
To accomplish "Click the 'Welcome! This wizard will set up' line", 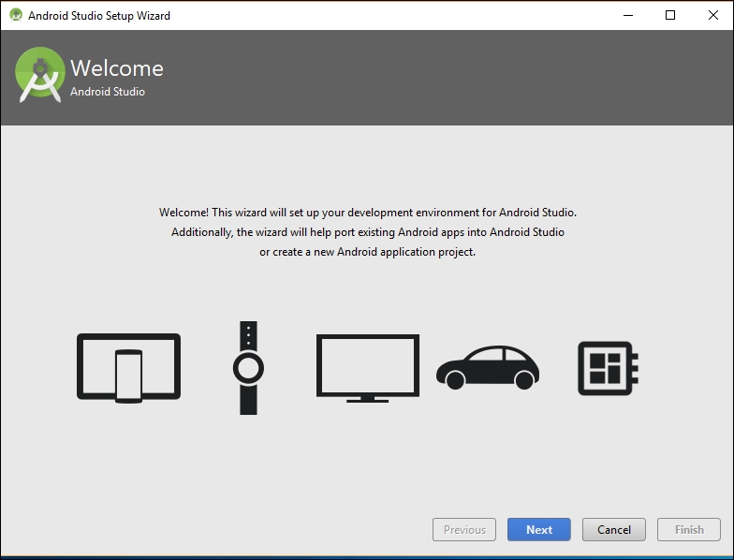I will pos(368,213).
